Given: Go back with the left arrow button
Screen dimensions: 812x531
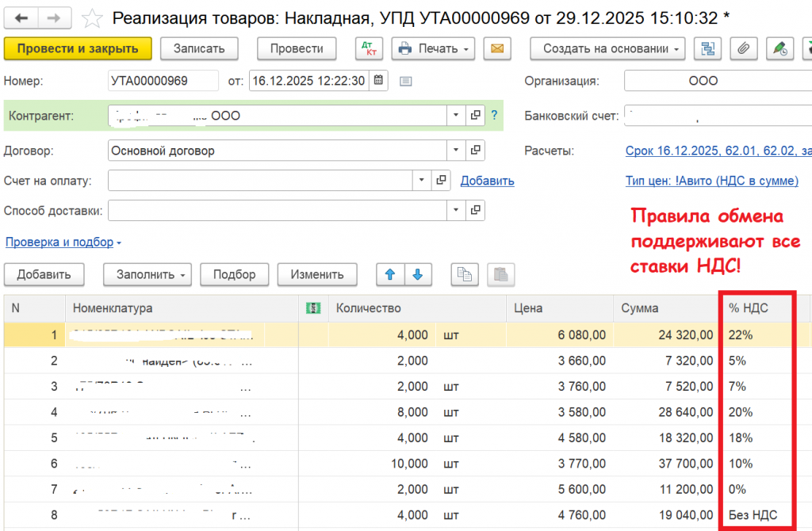Looking at the screenshot, I should point(21,18).
